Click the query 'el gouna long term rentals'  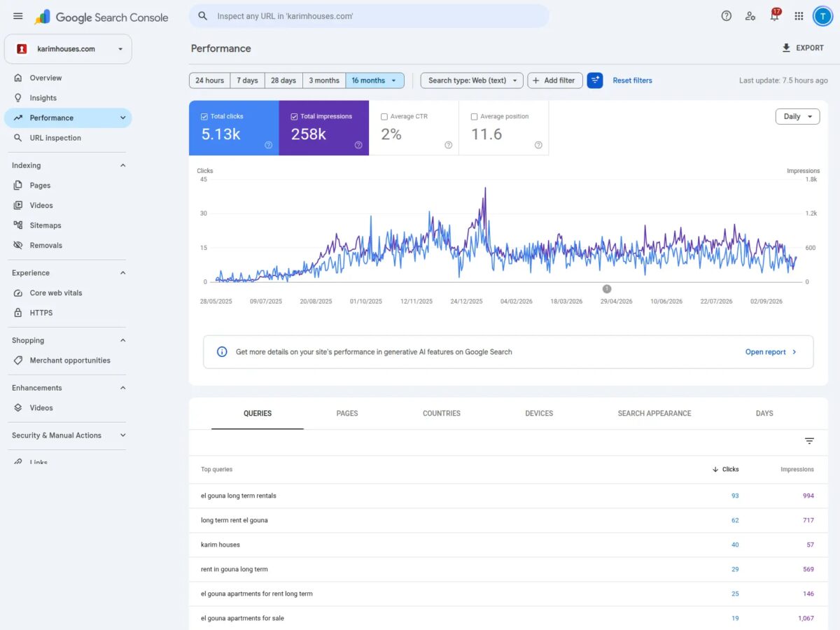[x=239, y=496]
